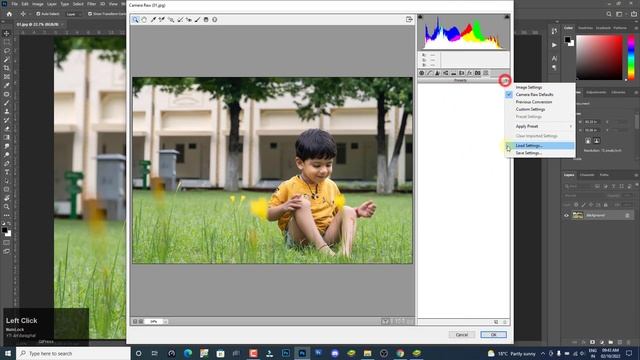This screenshot has height=360, width=640.
Task: Open the zoom level dropdown in Camera Raw
Action: (165, 322)
